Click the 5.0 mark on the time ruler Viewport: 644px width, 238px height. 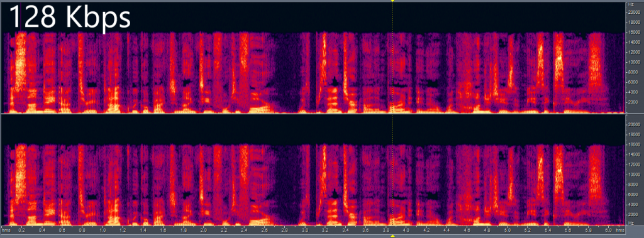point(508,230)
